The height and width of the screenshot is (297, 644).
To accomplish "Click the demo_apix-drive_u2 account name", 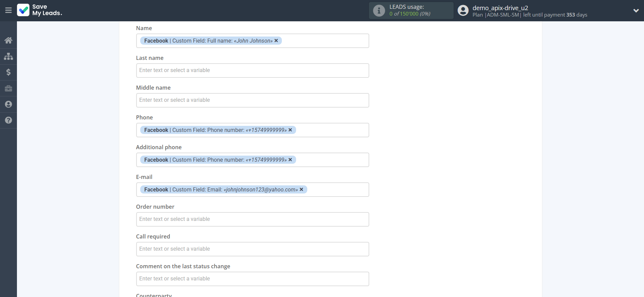I will (500, 8).
